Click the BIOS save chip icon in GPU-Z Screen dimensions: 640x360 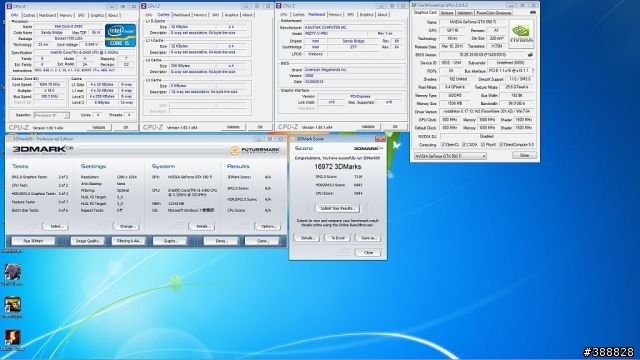point(530,55)
